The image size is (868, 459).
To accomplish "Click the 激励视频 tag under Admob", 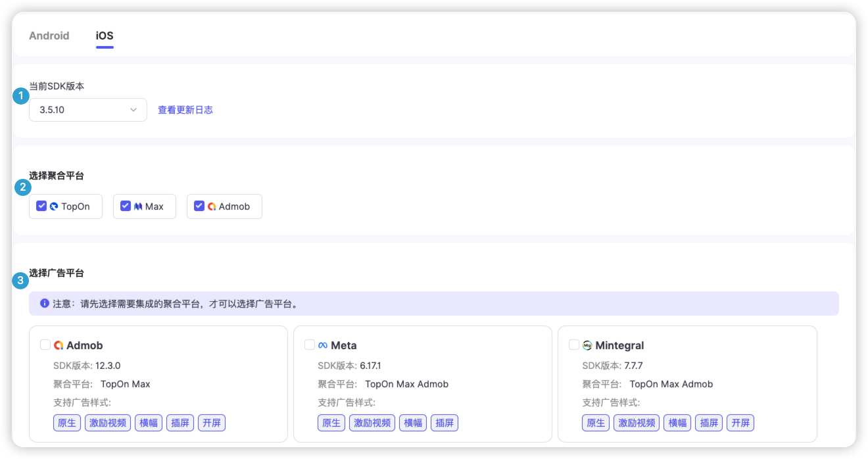I will tap(108, 423).
